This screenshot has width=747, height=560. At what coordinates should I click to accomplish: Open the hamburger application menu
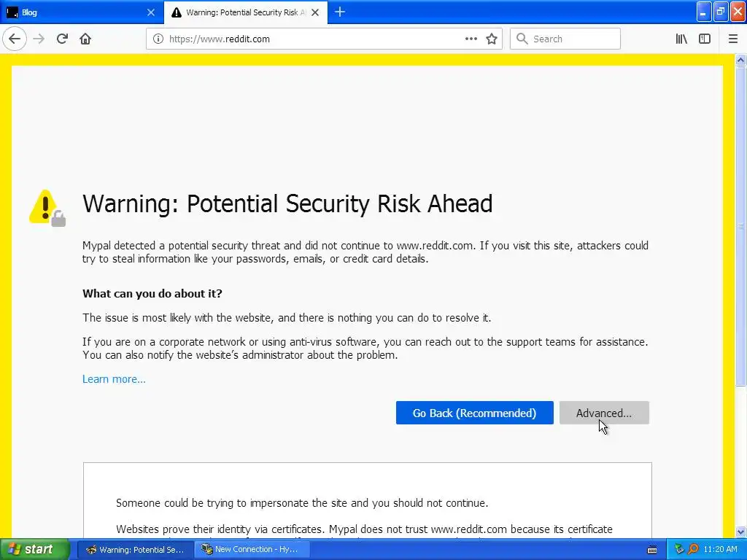[732, 39]
